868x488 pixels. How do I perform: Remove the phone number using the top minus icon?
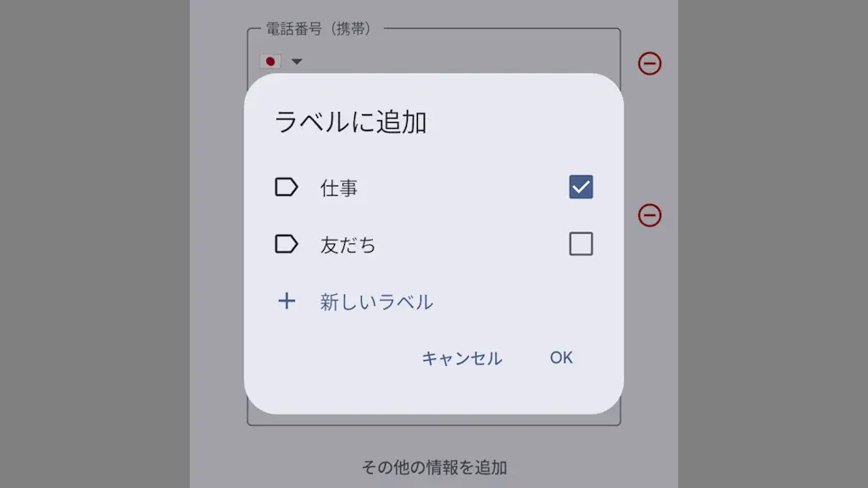click(648, 64)
